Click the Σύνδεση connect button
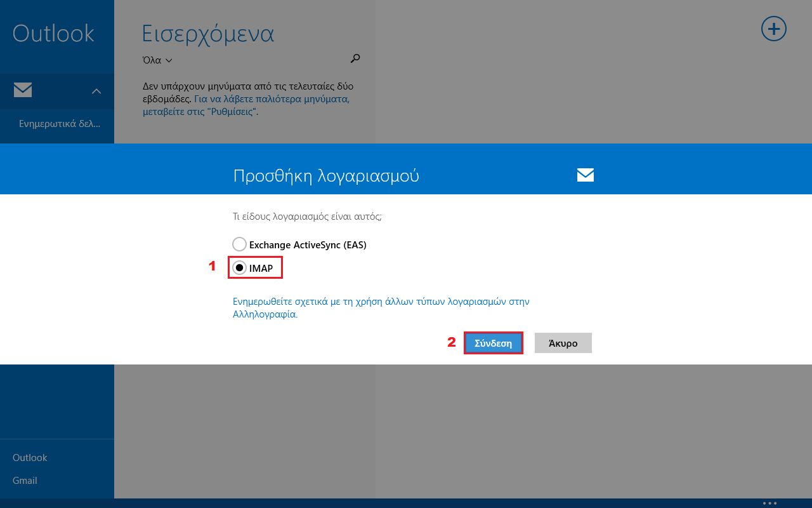 pyautogui.click(x=494, y=343)
